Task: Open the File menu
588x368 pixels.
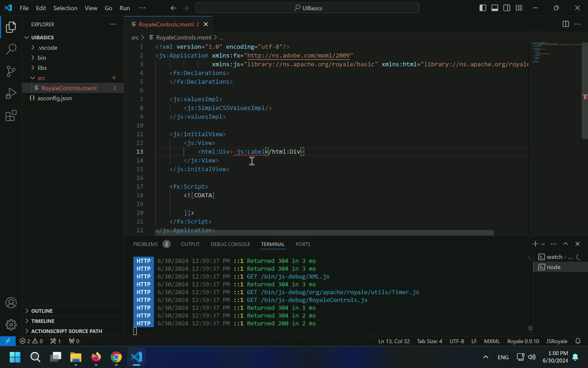Action: click(x=24, y=8)
